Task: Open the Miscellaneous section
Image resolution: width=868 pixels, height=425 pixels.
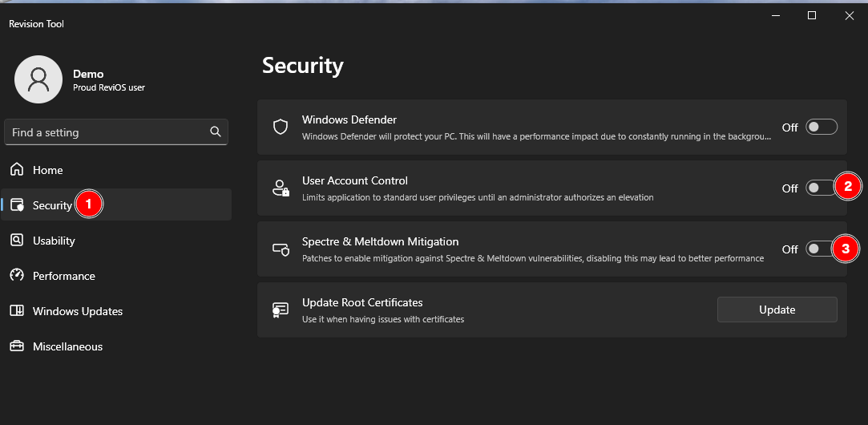Action: tap(116, 346)
